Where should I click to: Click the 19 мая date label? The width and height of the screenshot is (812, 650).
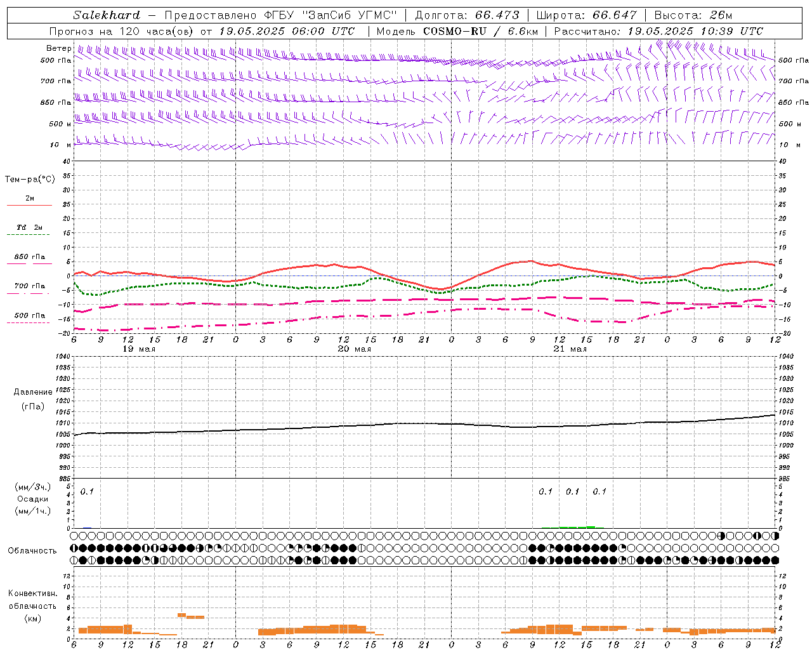point(139,349)
